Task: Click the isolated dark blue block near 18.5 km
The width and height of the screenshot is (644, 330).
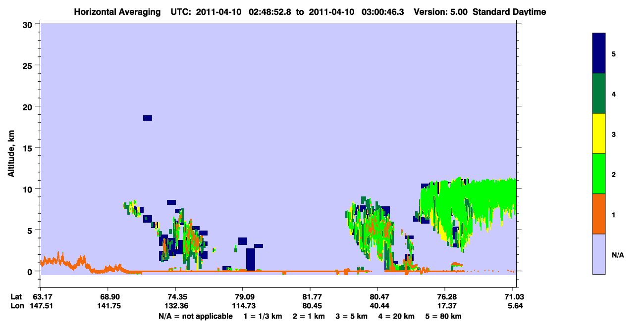Action: pyautogui.click(x=148, y=118)
